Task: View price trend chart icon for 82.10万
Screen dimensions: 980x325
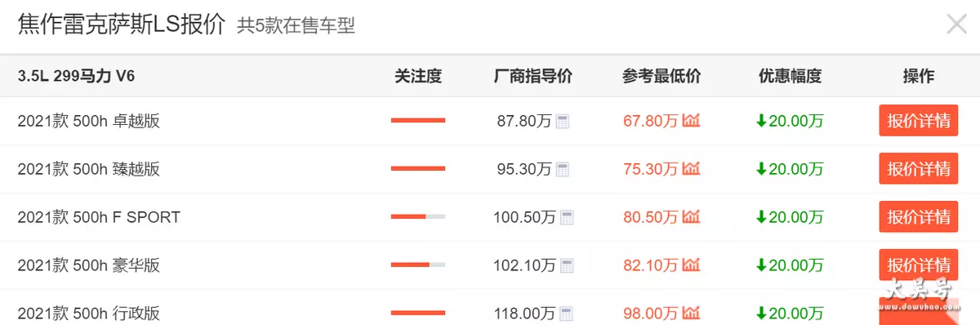Action: [x=692, y=265]
